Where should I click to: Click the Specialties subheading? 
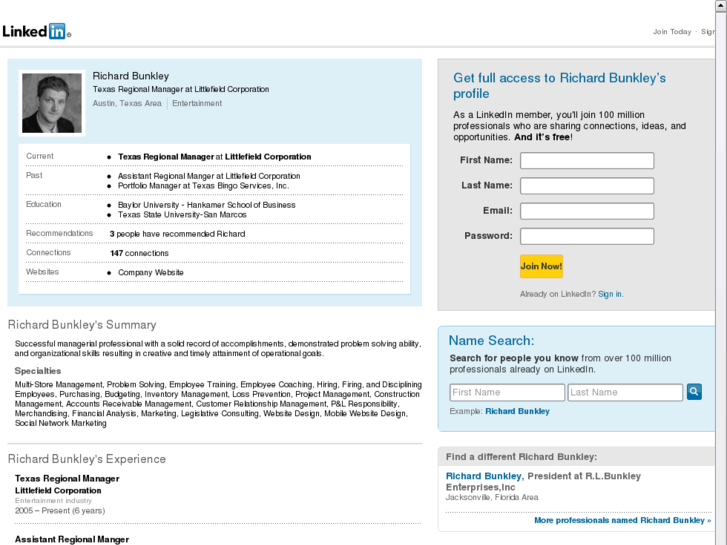coord(38,371)
